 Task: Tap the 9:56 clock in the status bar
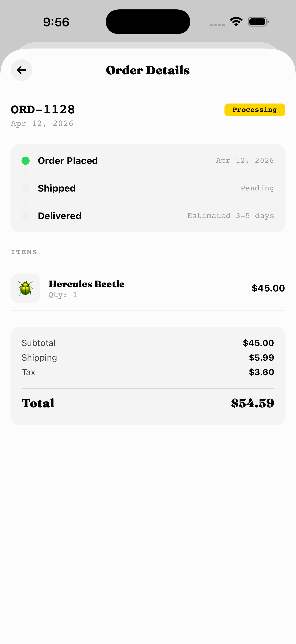(55, 22)
